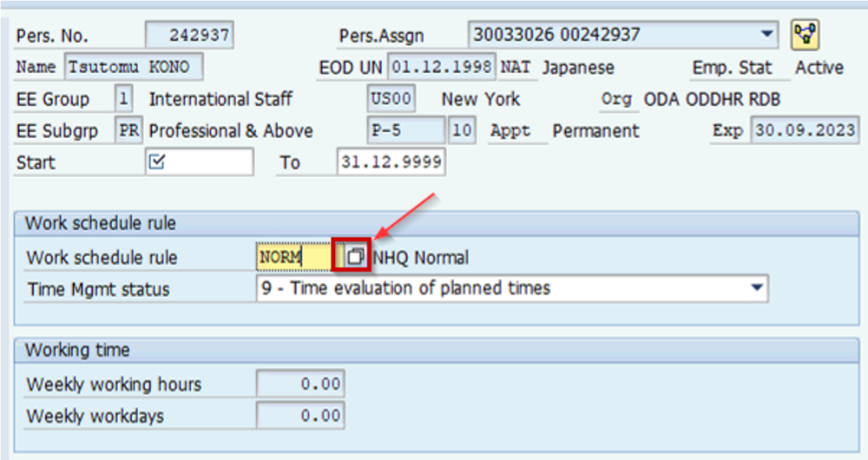Viewport: 868px width, 460px height.
Task: Click the 'Emp. Stat' label
Action: click(x=732, y=68)
